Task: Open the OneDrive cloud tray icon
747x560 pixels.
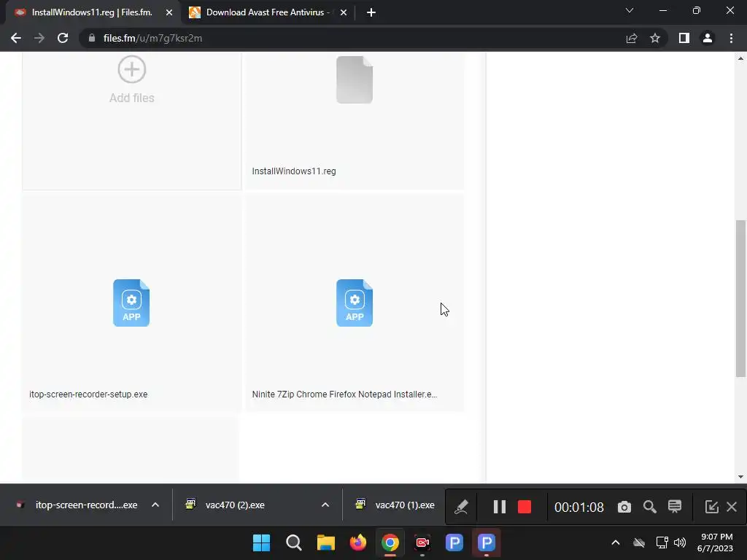Action: [x=639, y=542]
